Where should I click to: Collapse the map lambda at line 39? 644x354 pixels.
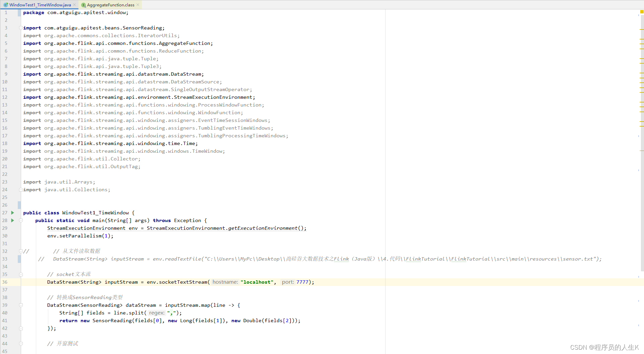(x=21, y=305)
